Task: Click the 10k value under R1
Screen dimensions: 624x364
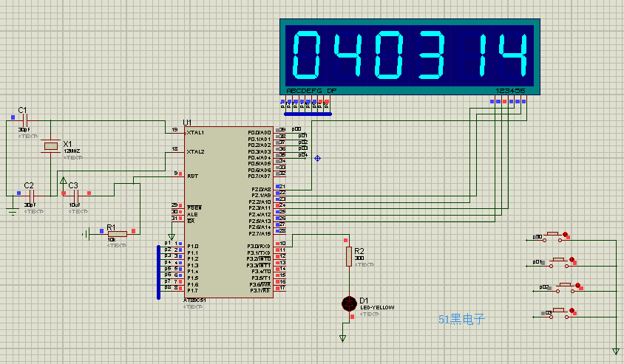Action: pyautogui.click(x=112, y=240)
